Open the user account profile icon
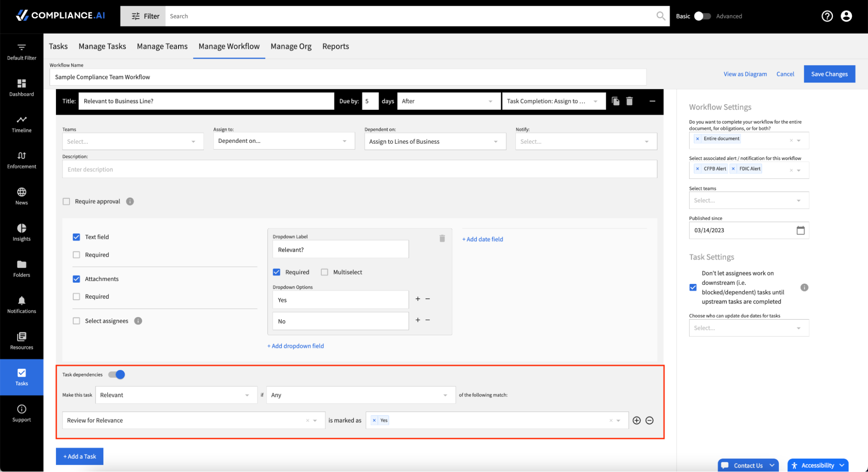 point(846,16)
